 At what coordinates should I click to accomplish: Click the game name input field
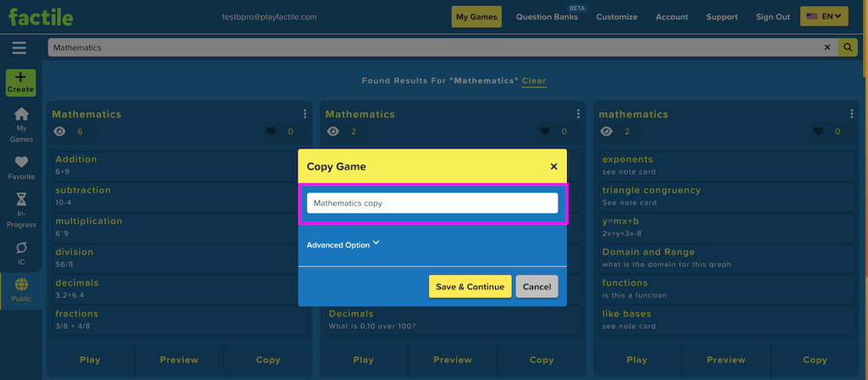pyautogui.click(x=432, y=204)
